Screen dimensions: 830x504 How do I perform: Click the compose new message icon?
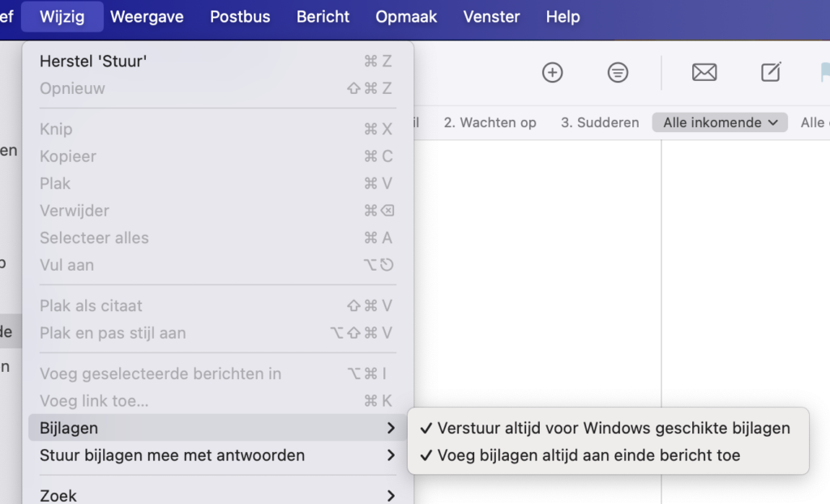771,73
